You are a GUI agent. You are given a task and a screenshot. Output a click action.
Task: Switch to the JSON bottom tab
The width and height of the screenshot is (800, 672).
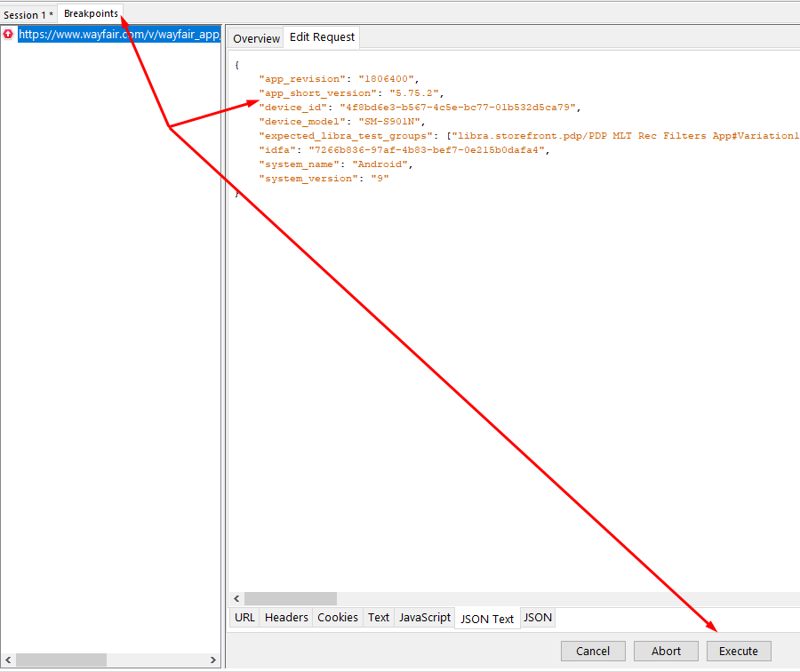point(538,618)
